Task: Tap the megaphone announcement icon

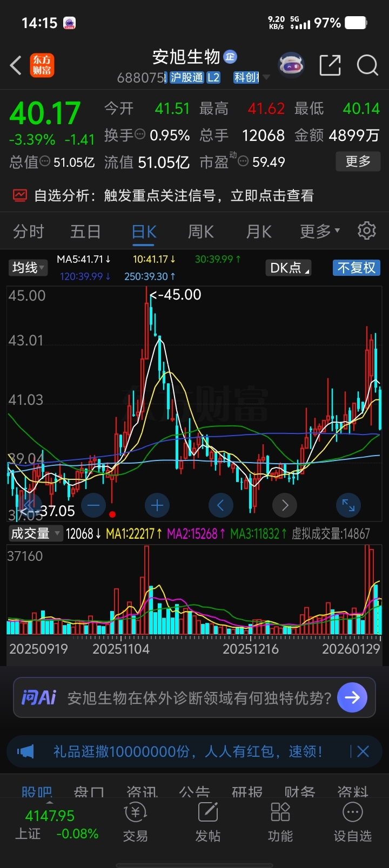Action: click(x=25, y=751)
